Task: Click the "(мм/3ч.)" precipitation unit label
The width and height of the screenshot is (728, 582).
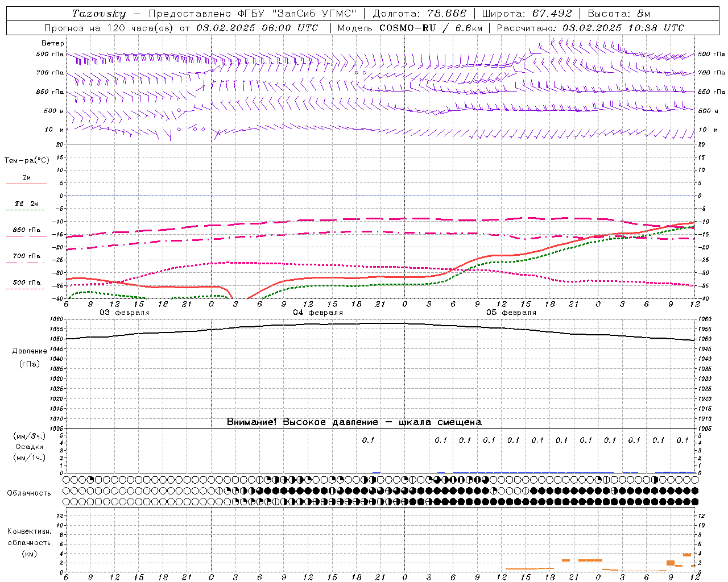Action: pos(30,436)
